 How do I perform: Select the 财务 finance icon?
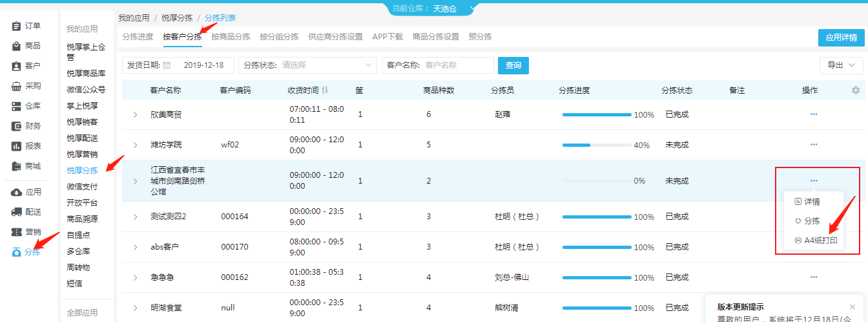(x=17, y=126)
